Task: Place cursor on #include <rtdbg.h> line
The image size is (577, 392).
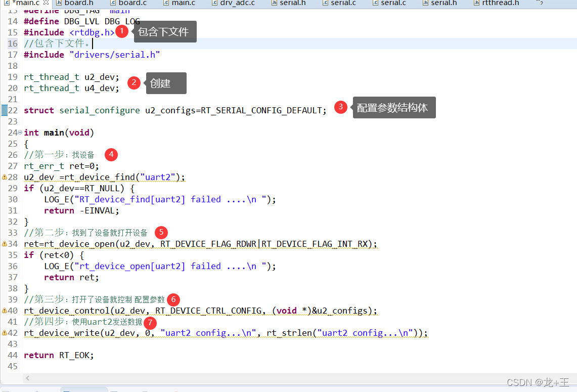Action: pyautogui.click(x=69, y=32)
